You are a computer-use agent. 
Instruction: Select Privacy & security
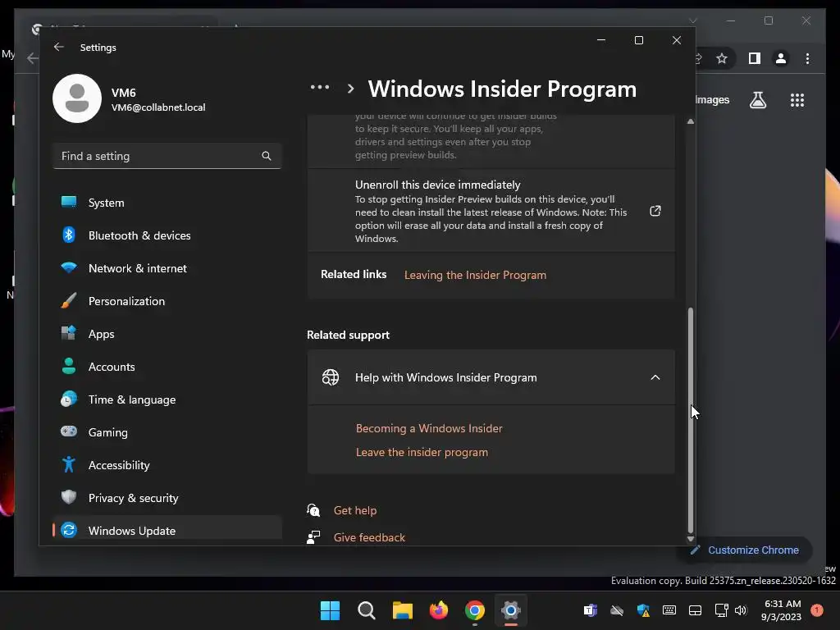(167, 498)
